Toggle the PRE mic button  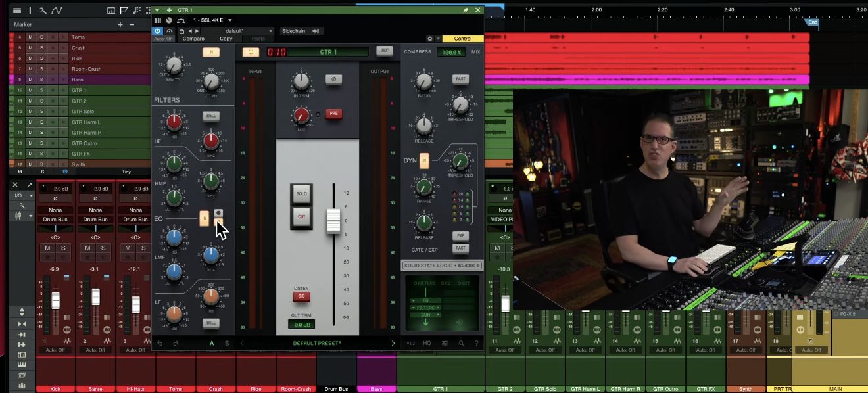[333, 114]
